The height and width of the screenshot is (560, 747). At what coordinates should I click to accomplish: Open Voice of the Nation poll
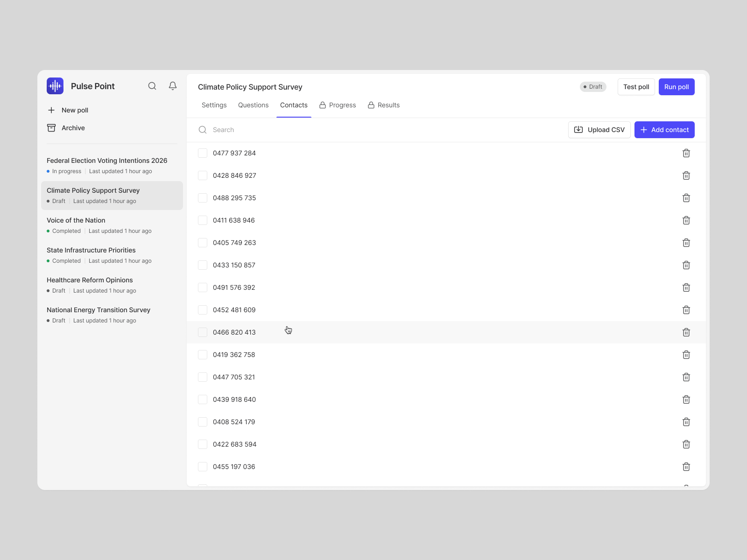[x=112, y=225]
